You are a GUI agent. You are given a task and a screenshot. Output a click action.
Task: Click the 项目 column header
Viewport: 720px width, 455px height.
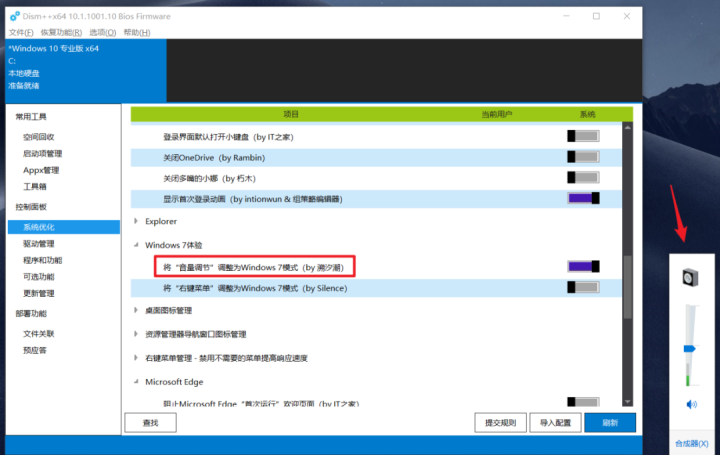[x=291, y=114]
